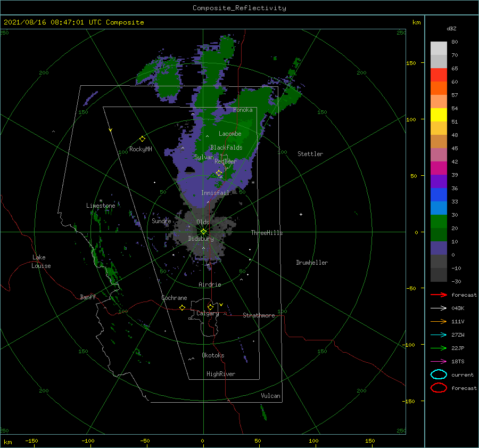Click the Calgary city label

[208, 313]
